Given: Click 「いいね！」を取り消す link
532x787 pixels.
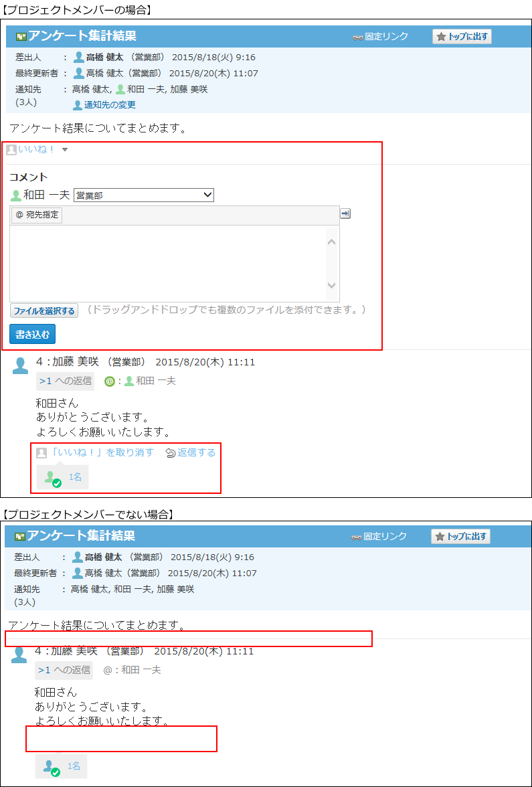Looking at the screenshot, I should coord(102,452).
